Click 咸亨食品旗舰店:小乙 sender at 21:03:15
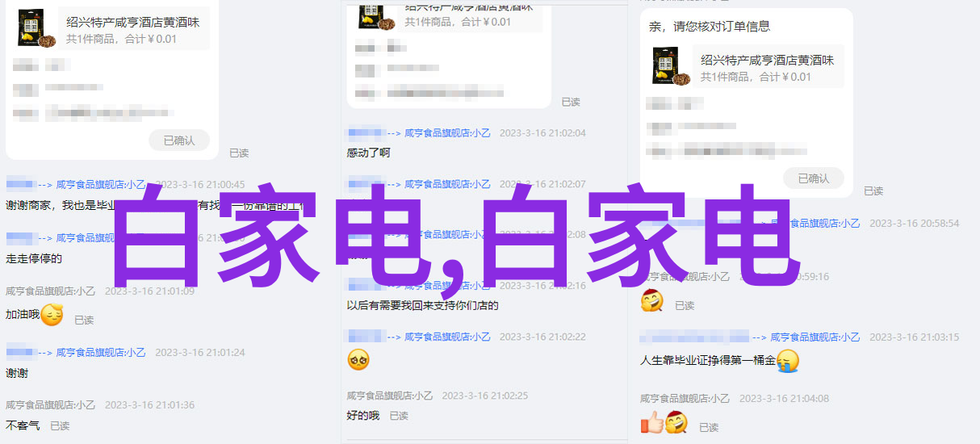Image resolution: width=980 pixels, height=444 pixels. tap(815, 337)
